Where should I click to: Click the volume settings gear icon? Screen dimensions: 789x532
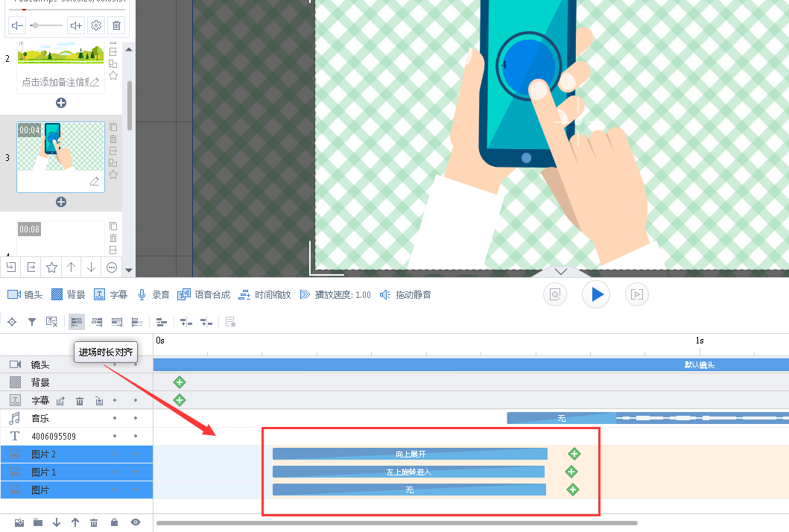(96, 26)
